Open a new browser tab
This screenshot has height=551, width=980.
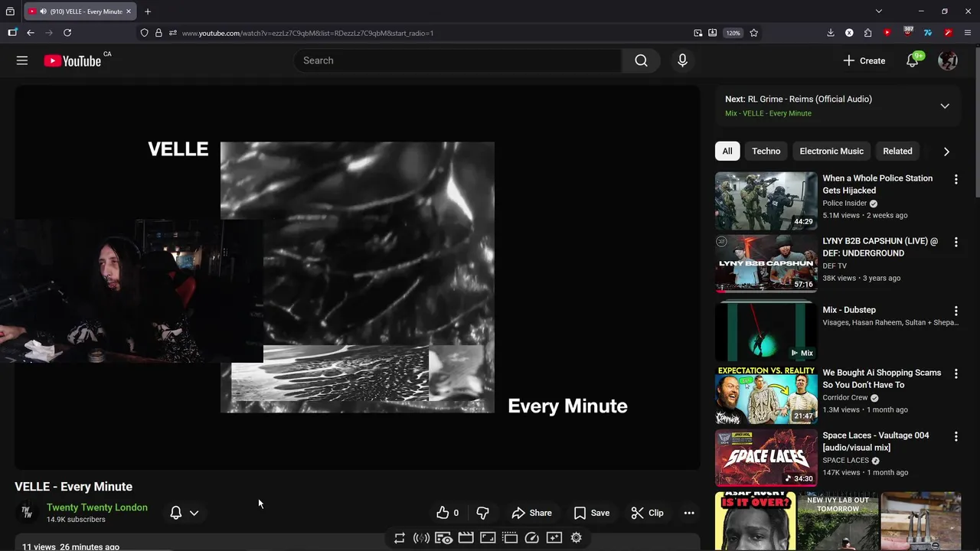coord(148,11)
